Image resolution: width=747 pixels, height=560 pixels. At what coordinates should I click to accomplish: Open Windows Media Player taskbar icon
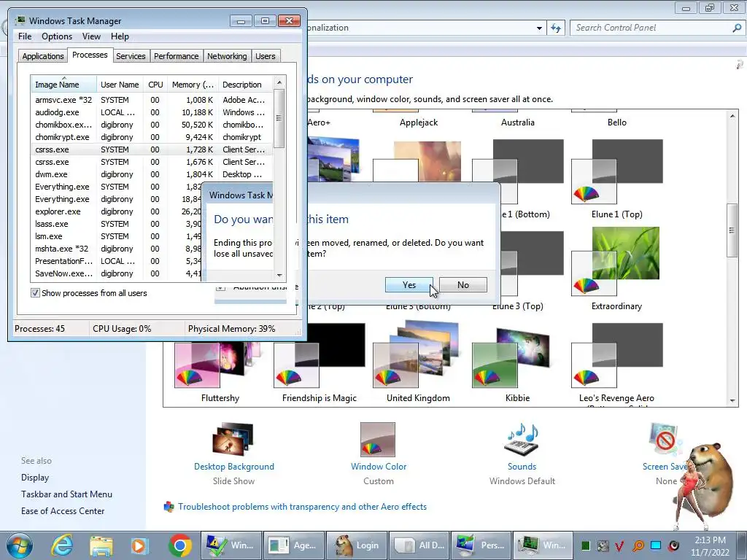tap(139, 545)
